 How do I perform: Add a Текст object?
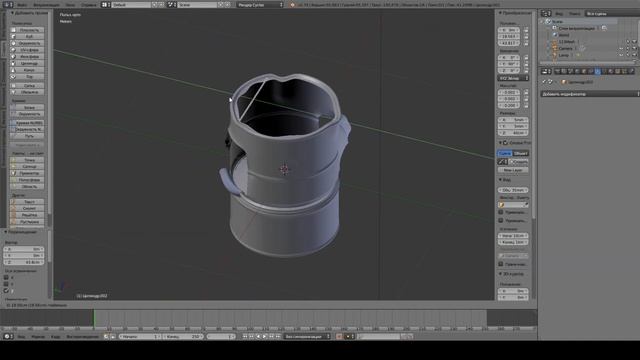[x=27, y=202]
